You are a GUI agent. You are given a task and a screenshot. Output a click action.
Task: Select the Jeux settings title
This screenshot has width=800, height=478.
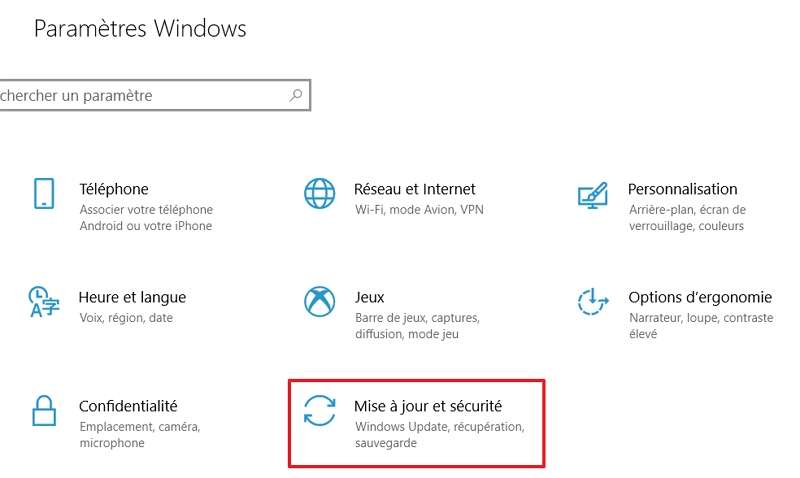369,297
